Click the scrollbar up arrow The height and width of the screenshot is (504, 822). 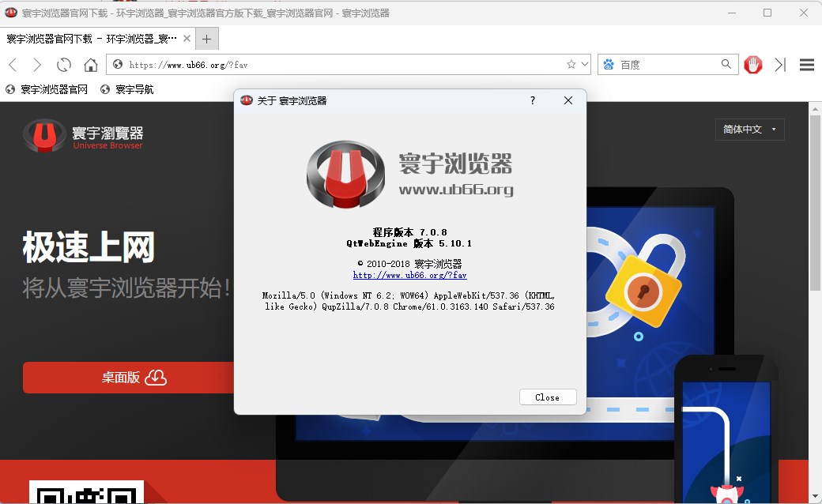tap(815, 109)
